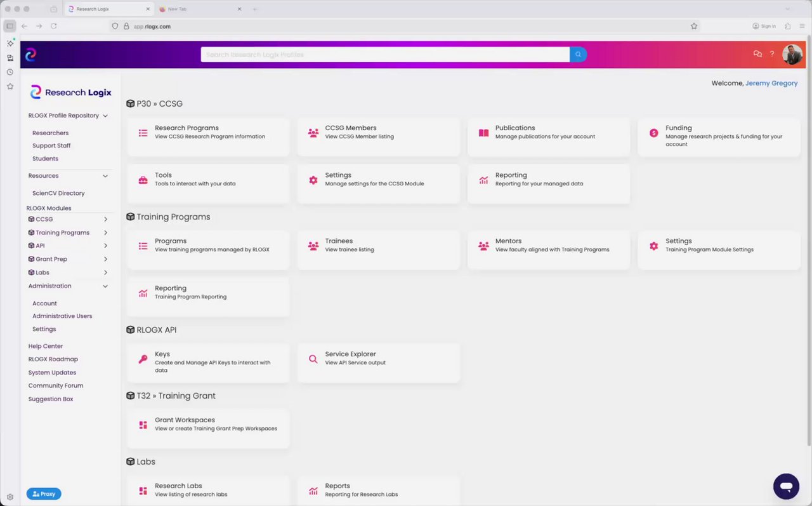Image resolution: width=812 pixels, height=506 pixels.
Task: Expand the API module chevron
Action: (105, 246)
